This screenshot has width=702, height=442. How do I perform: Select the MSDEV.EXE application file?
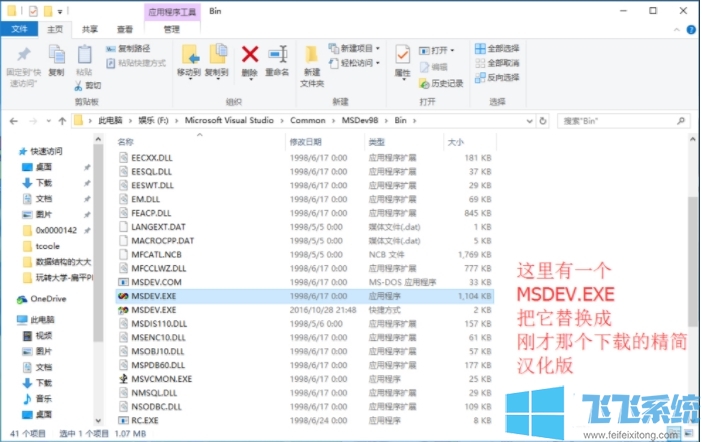(x=304, y=296)
